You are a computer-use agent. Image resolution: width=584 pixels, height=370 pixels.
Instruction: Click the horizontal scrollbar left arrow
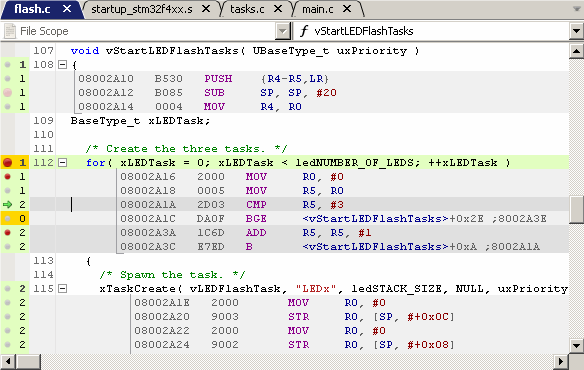pos(8,361)
